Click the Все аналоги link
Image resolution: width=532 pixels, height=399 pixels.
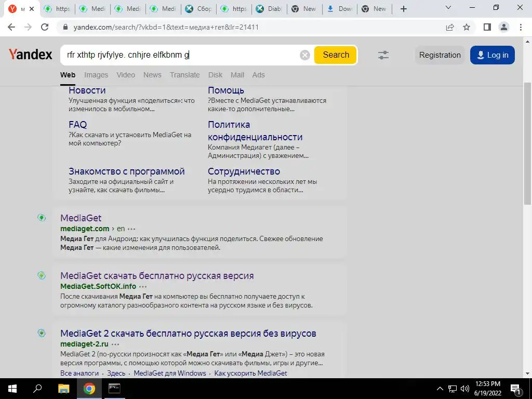(x=79, y=373)
